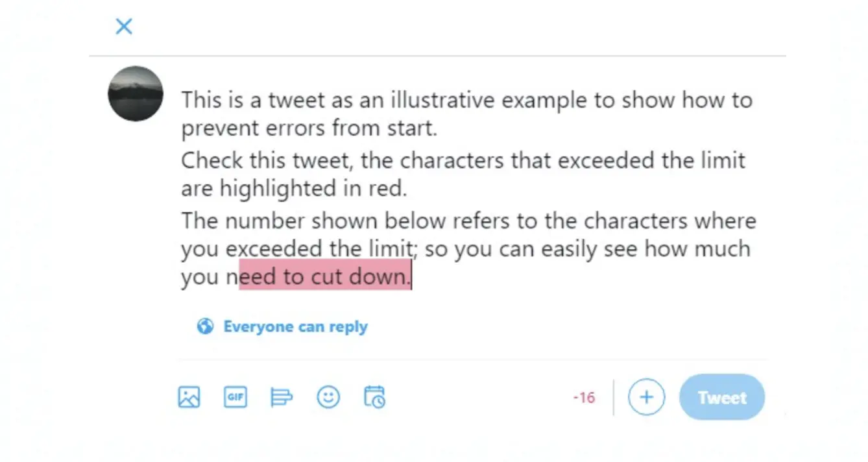Add a photo with the image icon
868x462 pixels.
point(189,396)
